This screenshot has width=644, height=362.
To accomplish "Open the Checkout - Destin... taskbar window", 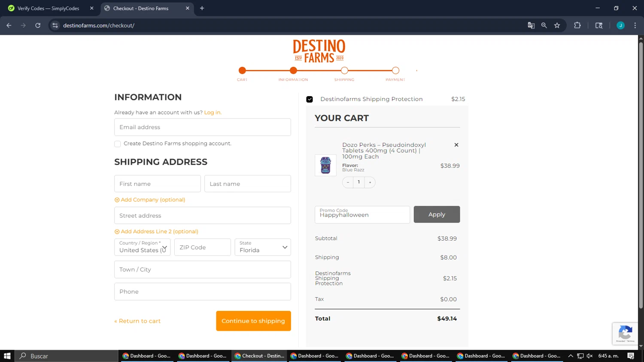I will [x=259, y=356].
